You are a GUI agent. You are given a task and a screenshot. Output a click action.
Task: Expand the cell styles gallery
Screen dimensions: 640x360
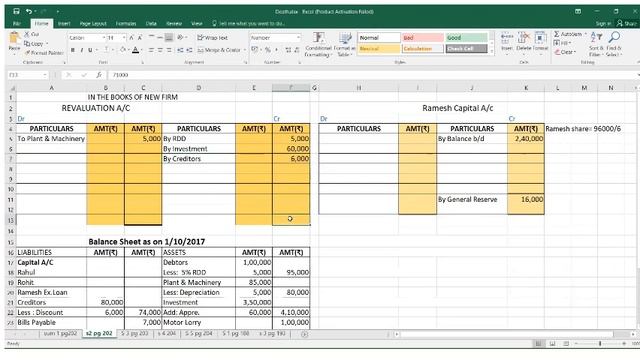[x=491, y=52]
